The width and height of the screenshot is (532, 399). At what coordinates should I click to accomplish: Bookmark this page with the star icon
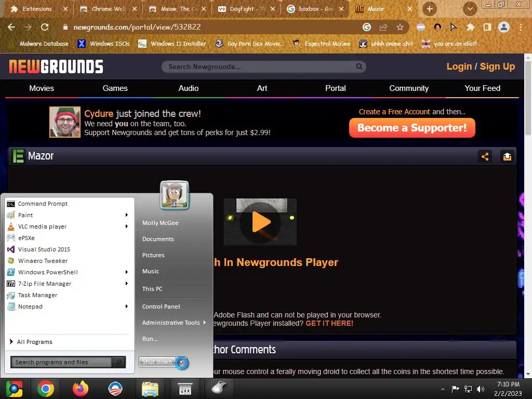400,27
